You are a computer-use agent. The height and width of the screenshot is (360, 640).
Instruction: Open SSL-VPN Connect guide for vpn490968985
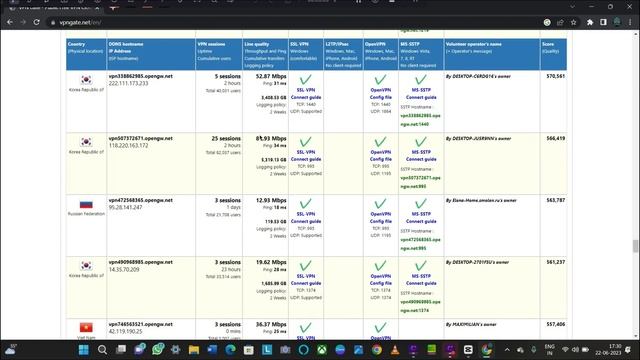point(306,280)
